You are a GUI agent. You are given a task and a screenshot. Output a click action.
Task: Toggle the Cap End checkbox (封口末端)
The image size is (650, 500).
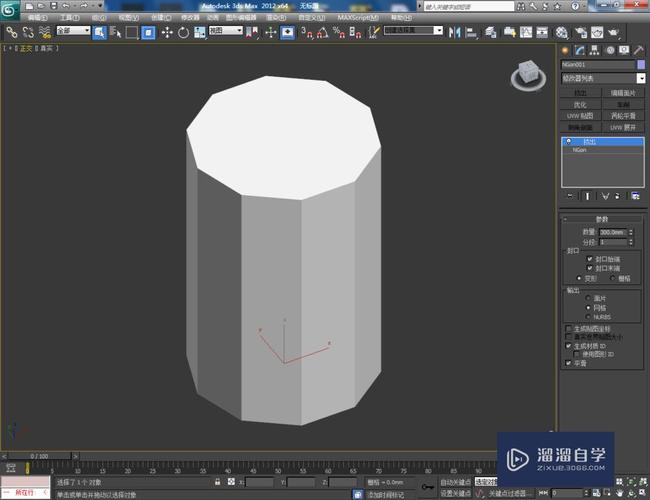pos(589,268)
